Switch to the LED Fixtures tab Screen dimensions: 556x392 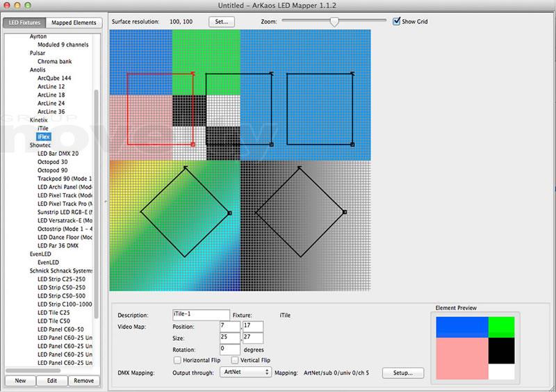click(24, 23)
